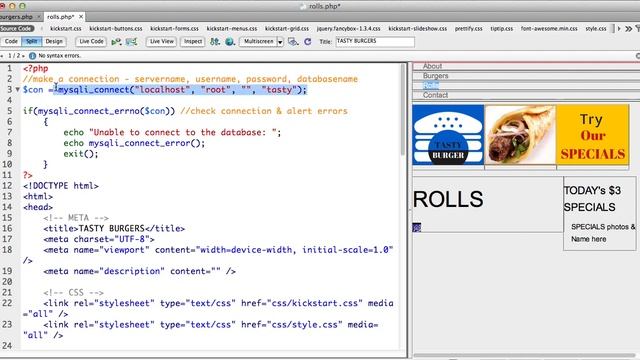Toggle Live View mode
Screen dimensions: 640x360
pos(161,41)
